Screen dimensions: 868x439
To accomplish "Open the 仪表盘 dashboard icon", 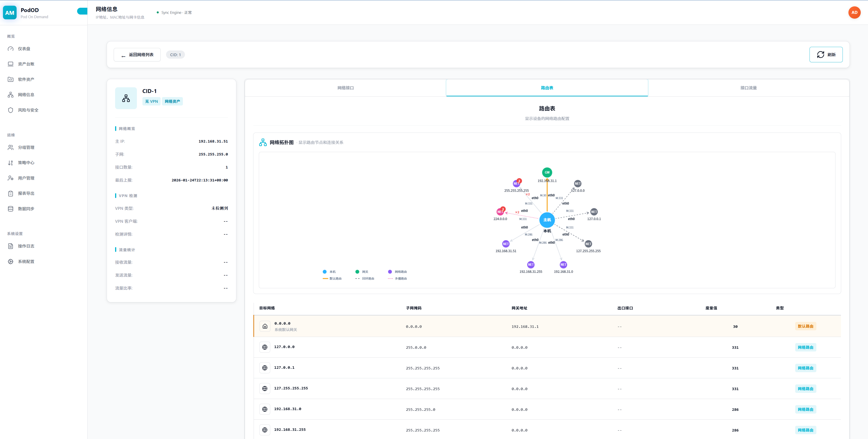I will click(10, 49).
